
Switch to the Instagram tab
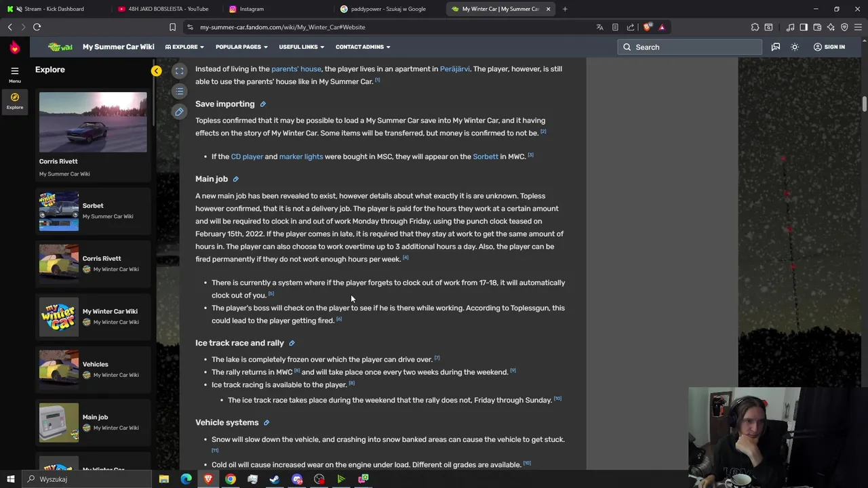pos(278,9)
